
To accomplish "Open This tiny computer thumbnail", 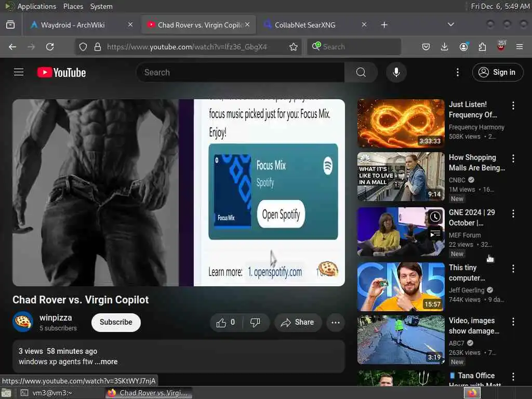I will [401, 287].
